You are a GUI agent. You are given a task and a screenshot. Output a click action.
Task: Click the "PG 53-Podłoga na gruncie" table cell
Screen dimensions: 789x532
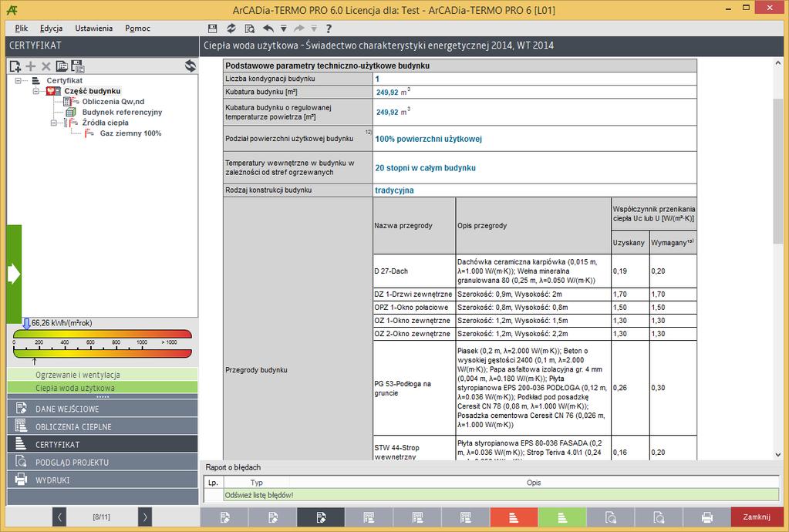coord(414,388)
